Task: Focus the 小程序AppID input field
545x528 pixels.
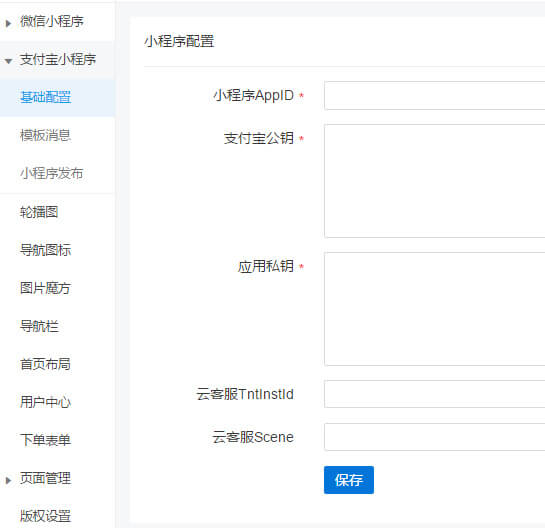Action: coord(434,96)
